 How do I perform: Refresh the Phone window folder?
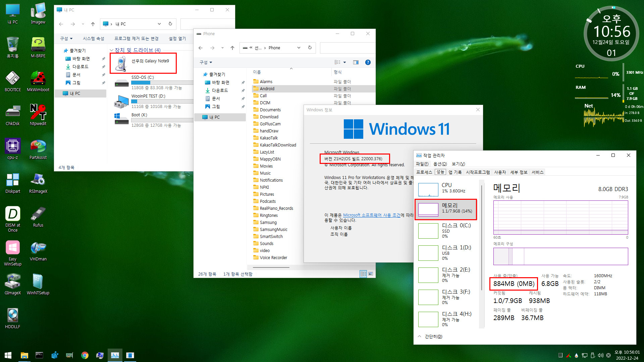(x=310, y=48)
